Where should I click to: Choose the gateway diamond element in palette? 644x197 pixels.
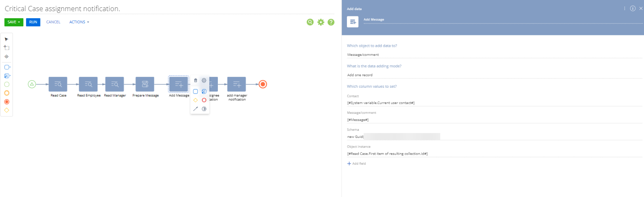(x=6, y=110)
